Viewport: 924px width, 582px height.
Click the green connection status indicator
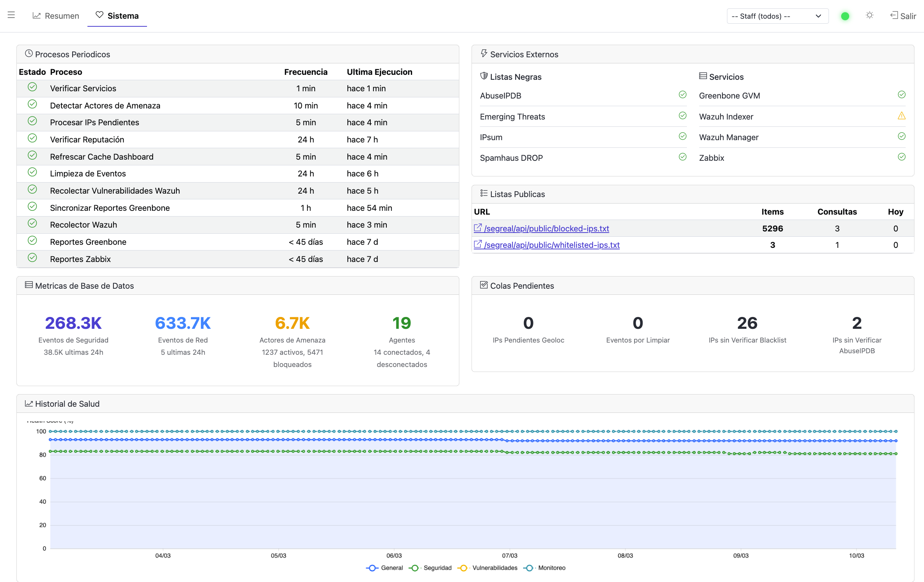(845, 16)
